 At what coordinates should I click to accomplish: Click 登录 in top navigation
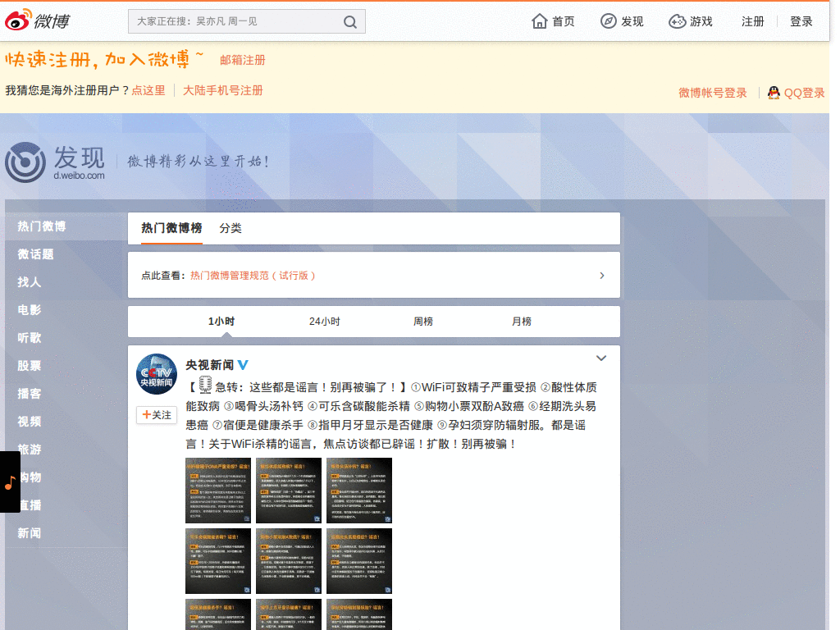pos(801,21)
